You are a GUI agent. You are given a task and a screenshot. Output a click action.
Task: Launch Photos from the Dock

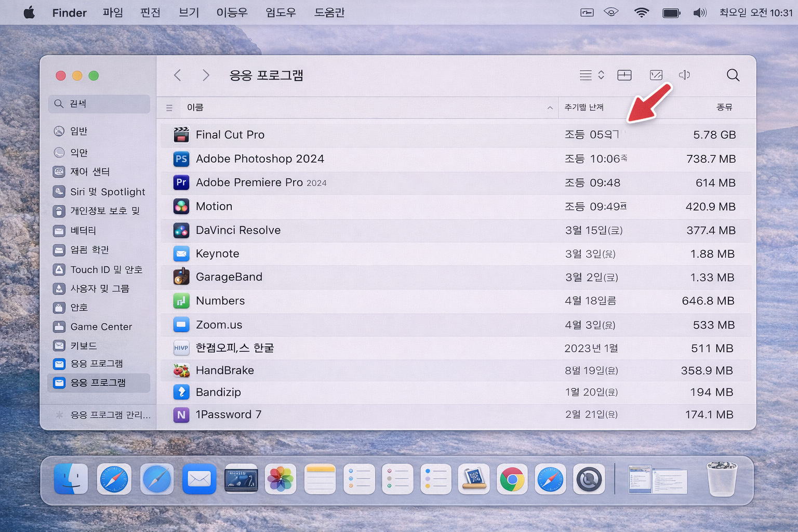click(x=281, y=479)
